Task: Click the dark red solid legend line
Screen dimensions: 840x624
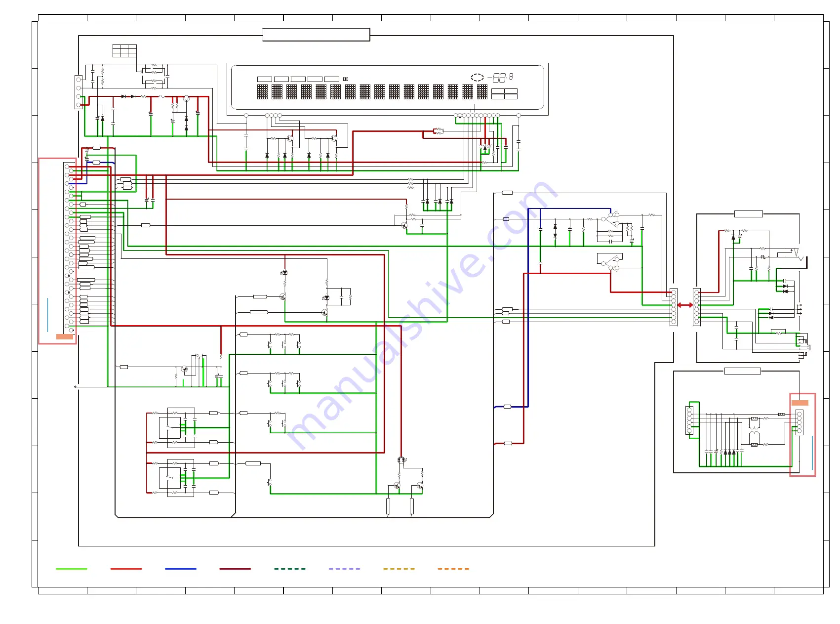Action: click(x=235, y=569)
